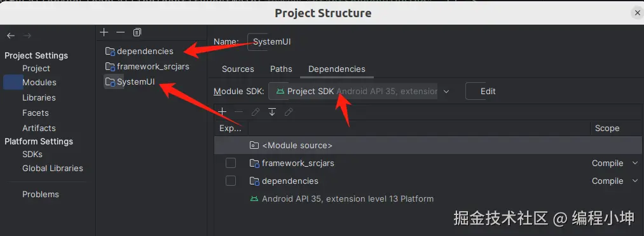Go forward with the right arrow
Viewport: 644px width, 236px height.
pos(27,36)
